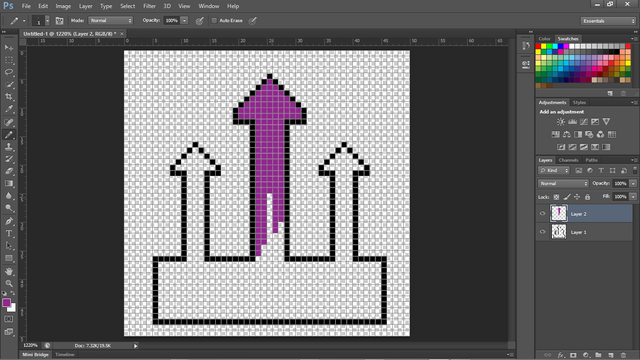Image resolution: width=640 pixels, height=360 pixels.
Task: Open the layer Opacity dropdown arrow
Action: [x=633, y=184]
